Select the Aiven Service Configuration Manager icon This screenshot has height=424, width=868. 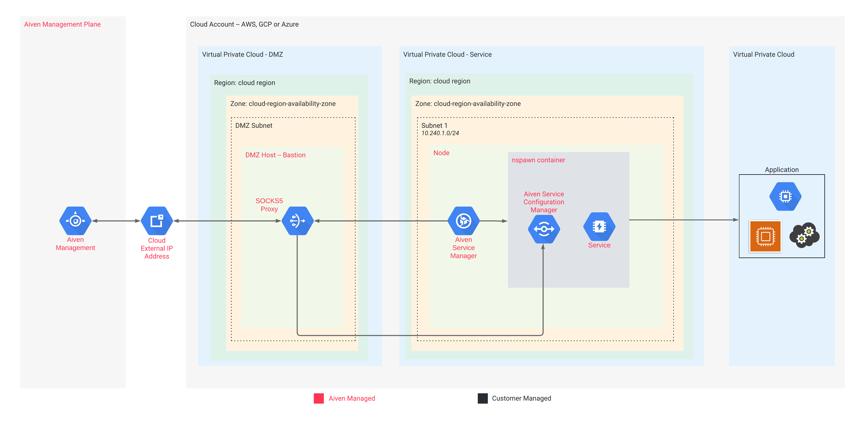tap(544, 229)
